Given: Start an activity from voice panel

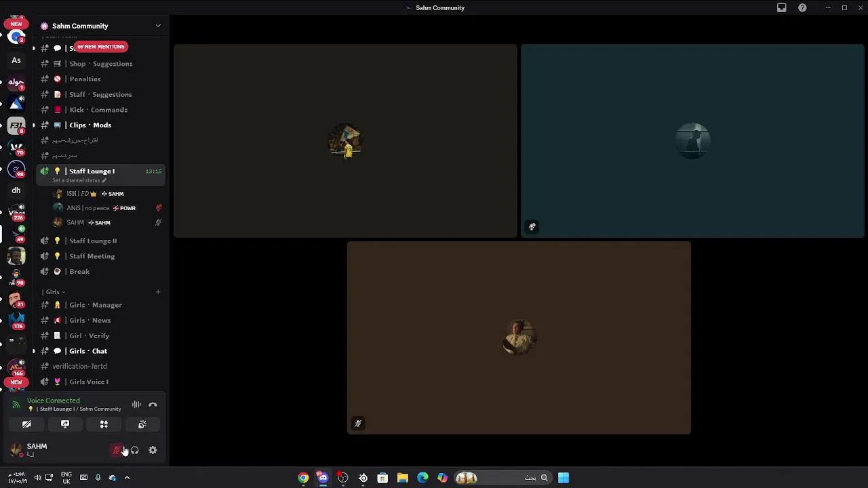Looking at the screenshot, I should click(x=104, y=424).
